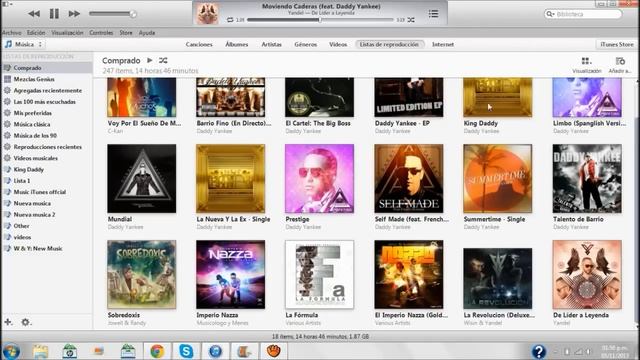Switch to the Internet tab
640x360 pixels.
click(443, 44)
